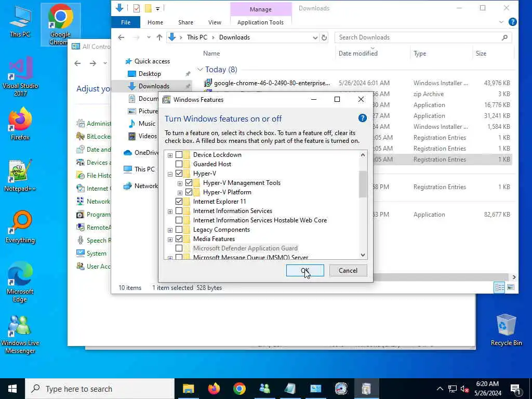Open the View ribbon tab

pyautogui.click(x=215, y=22)
